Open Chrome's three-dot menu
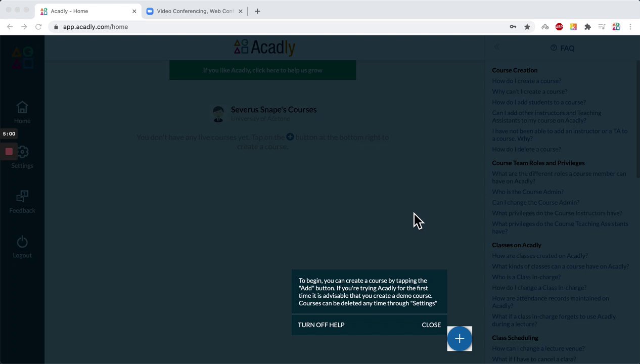The image size is (640, 364). pyautogui.click(x=630, y=27)
